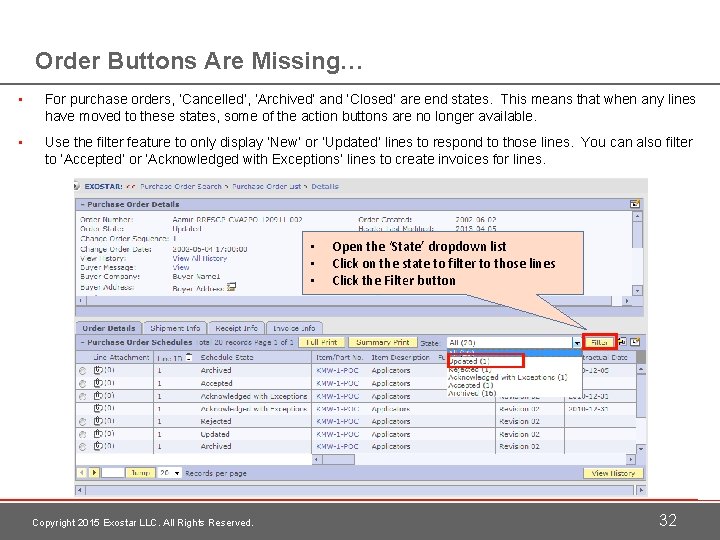Click the column settings icon beside Filter

[x=622, y=342]
